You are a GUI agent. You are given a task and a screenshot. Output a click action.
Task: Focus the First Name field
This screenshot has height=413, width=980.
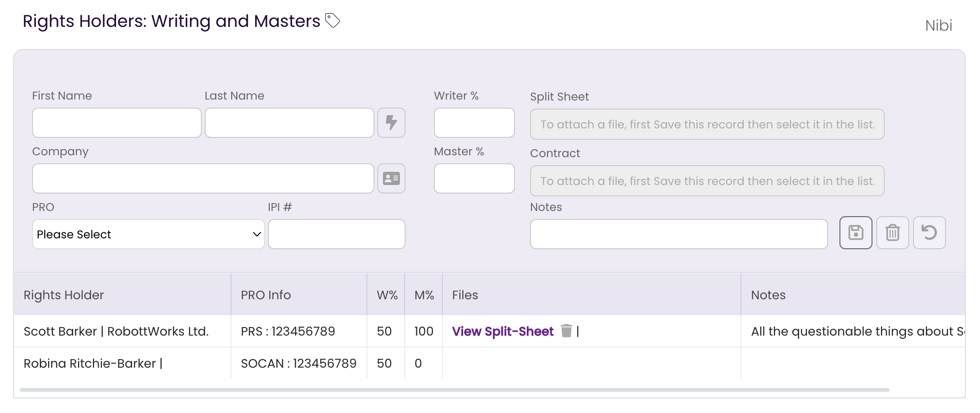117,123
